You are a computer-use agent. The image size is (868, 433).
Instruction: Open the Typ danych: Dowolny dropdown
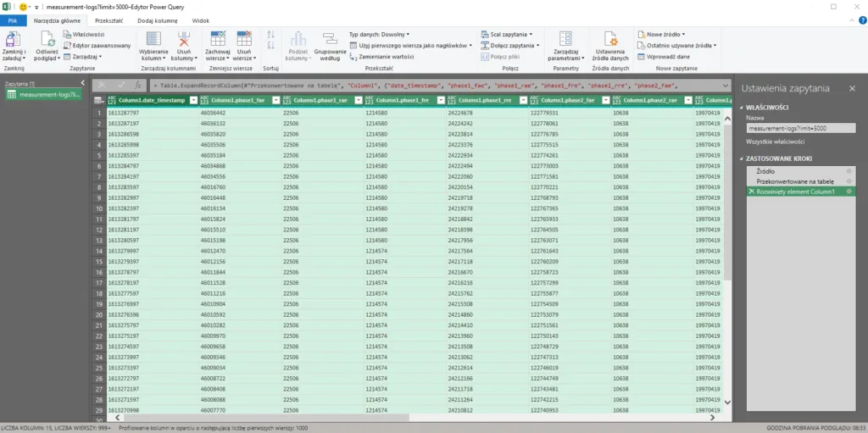380,35
